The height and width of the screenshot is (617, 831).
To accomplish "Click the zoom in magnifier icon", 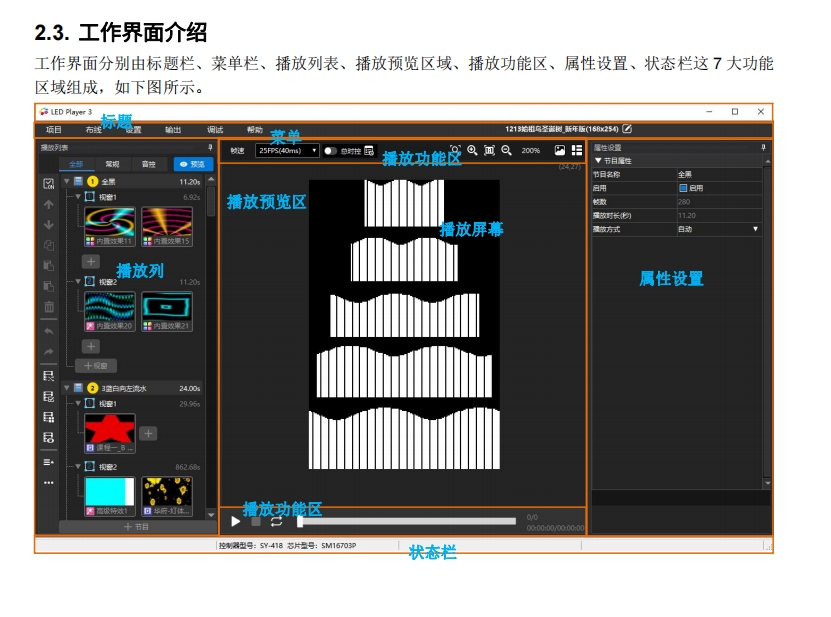I will pos(472,150).
